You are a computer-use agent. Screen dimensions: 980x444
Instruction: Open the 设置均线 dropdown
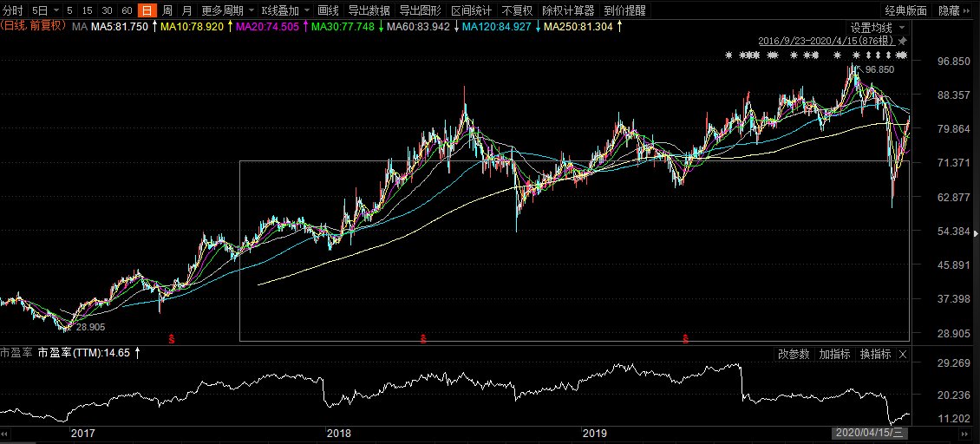(876, 28)
